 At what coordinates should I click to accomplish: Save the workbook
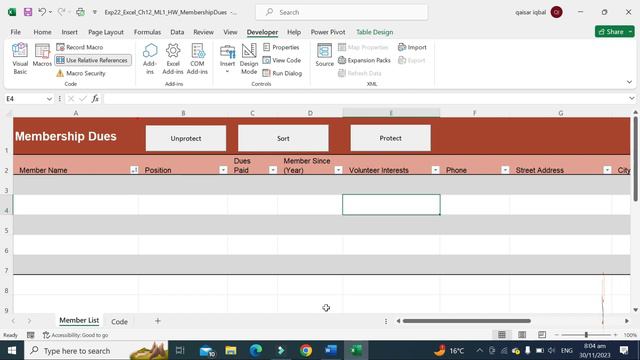click(x=28, y=12)
